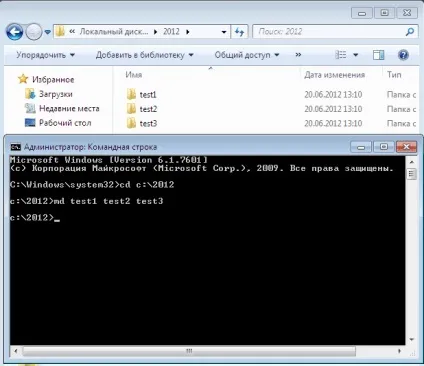424x366 pixels.
Task: Minimize the Командная строка window
Action: click(361, 147)
